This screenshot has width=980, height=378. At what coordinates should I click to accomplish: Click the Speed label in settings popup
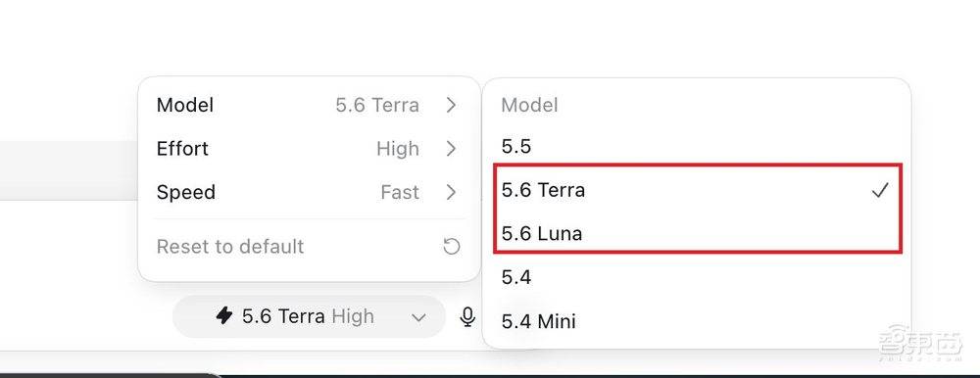point(185,192)
